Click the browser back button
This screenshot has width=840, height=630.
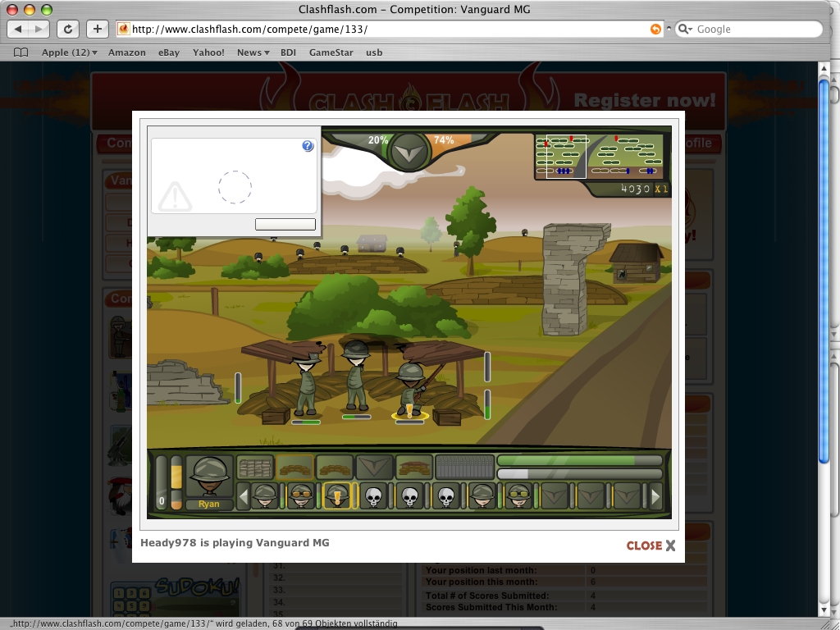19,29
